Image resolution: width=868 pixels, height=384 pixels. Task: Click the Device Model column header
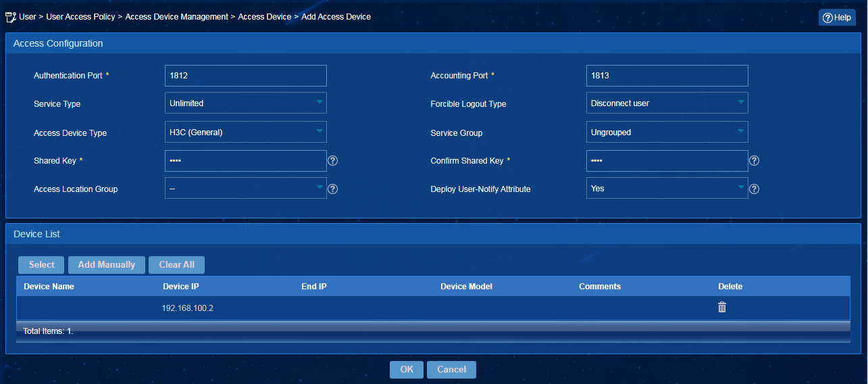click(x=466, y=287)
